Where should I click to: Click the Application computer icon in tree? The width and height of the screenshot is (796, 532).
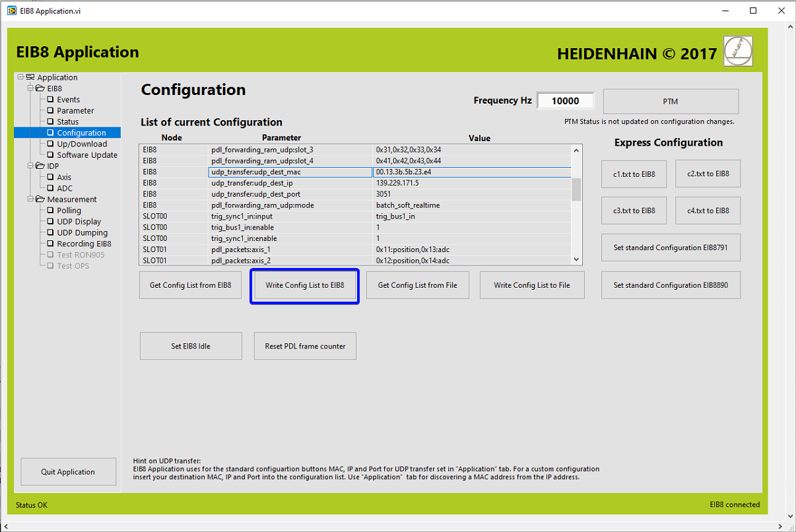[x=30, y=78]
